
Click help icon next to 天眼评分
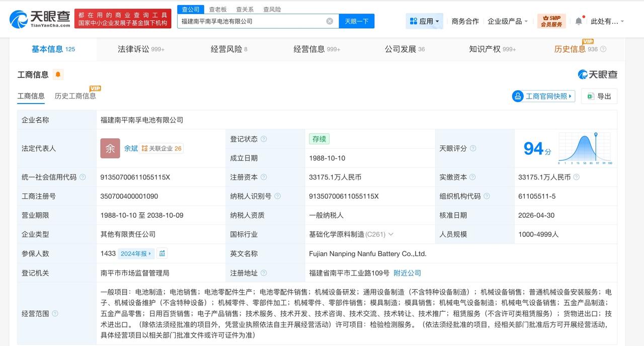tap(473, 148)
